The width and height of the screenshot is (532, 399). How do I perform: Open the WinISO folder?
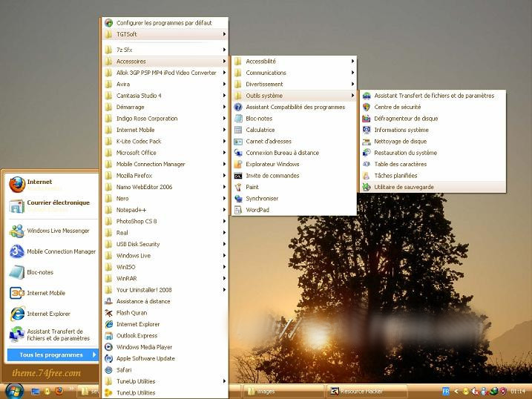tap(165, 267)
